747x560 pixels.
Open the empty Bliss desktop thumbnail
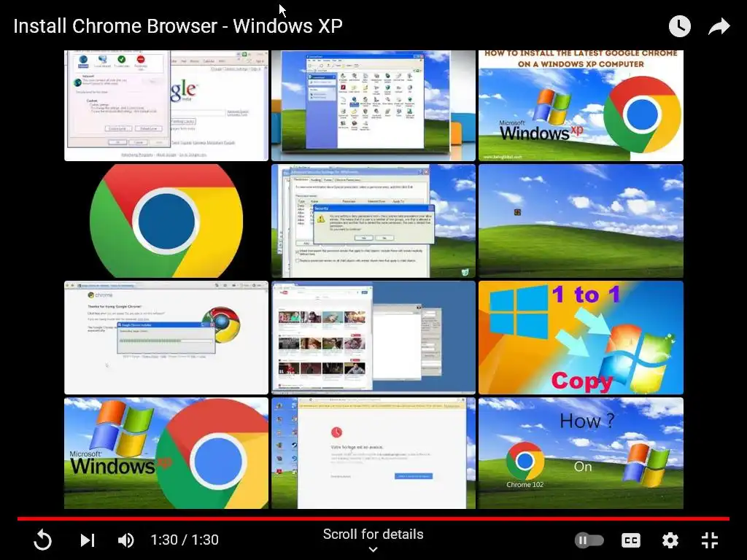pyautogui.click(x=581, y=221)
